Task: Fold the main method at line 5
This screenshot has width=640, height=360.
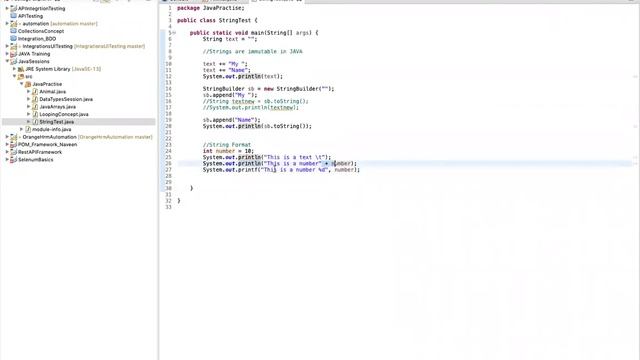Action: pyautogui.click(x=174, y=33)
